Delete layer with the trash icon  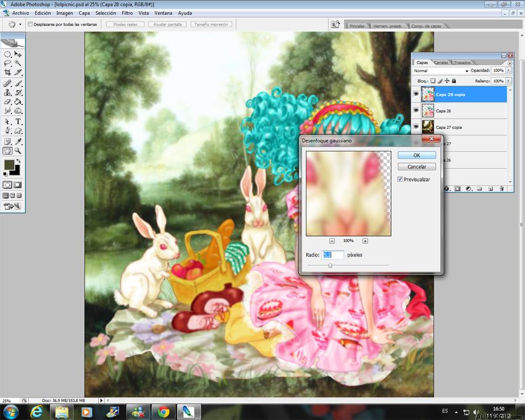(x=502, y=189)
